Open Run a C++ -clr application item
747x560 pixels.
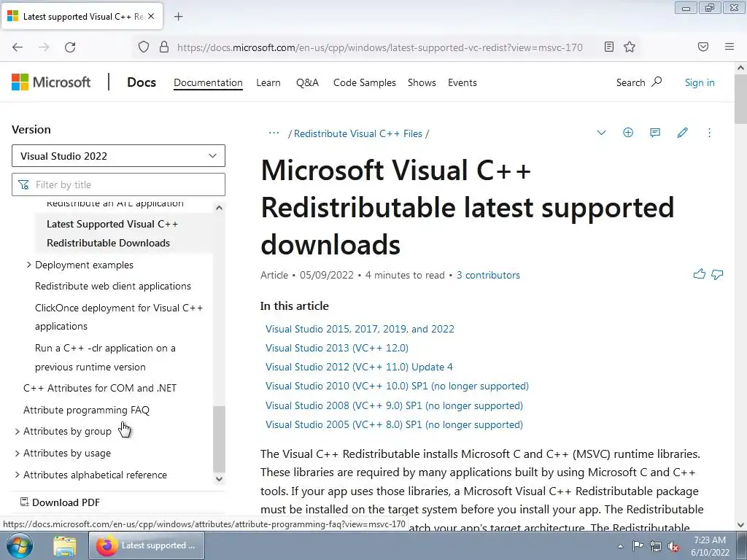pyautogui.click(x=105, y=357)
